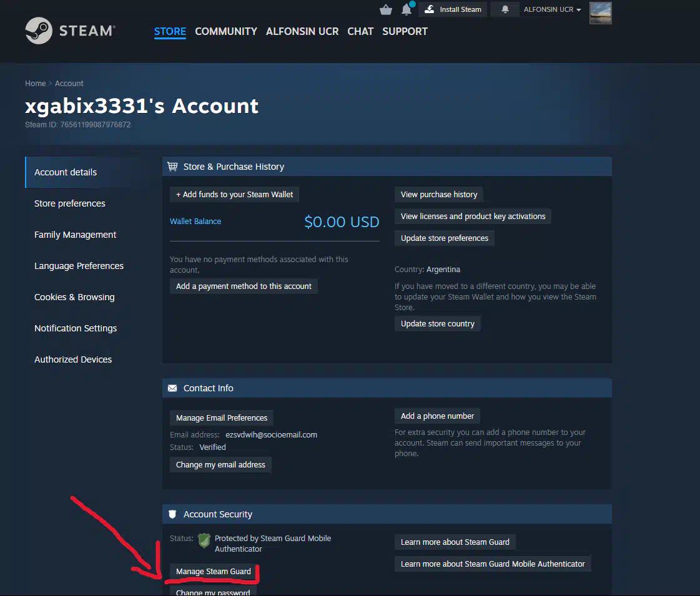Image resolution: width=700 pixels, height=596 pixels.
Task: Follow the Home breadcrumb link
Action: 35,83
